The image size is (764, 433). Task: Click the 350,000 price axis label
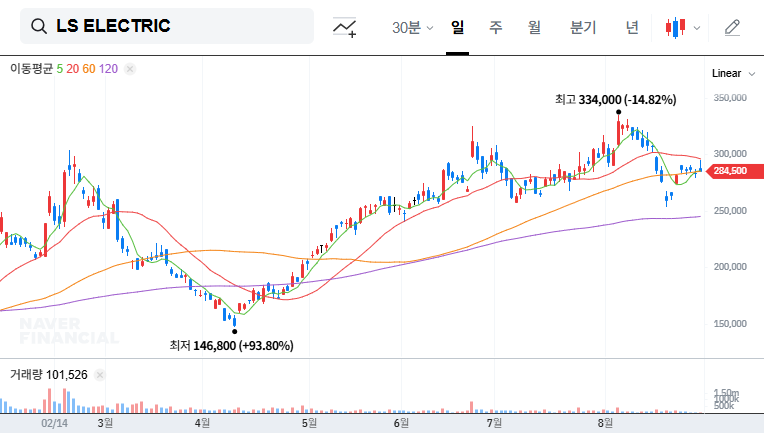[x=730, y=98]
